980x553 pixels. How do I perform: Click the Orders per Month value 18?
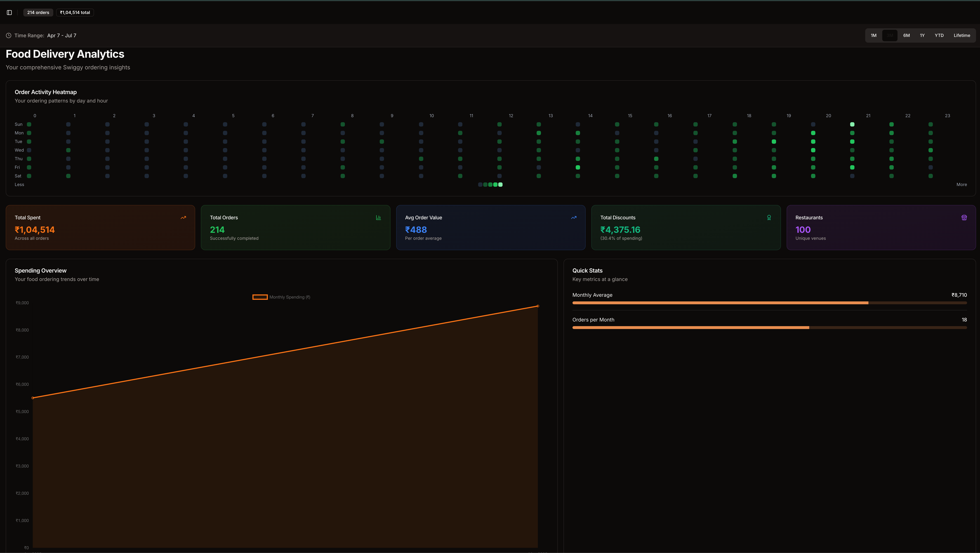tap(964, 320)
